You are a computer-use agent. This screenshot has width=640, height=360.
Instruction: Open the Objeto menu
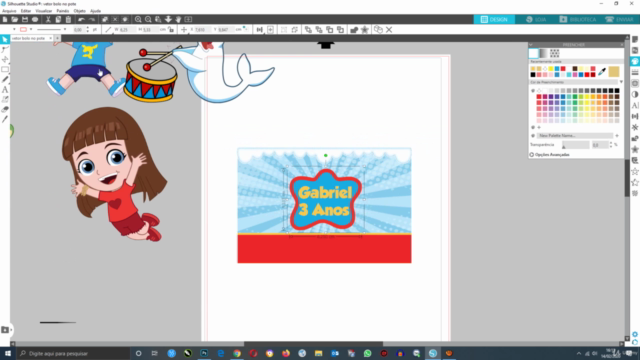[x=80, y=11]
